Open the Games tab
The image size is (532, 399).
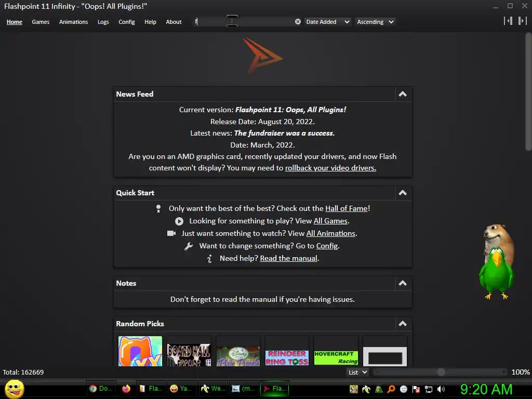[41, 22]
